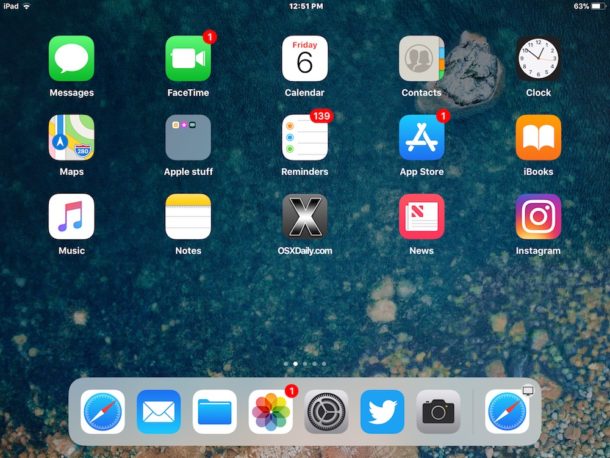Launch the Music app
The width and height of the screenshot is (610, 458).
(x=71, y=216)
